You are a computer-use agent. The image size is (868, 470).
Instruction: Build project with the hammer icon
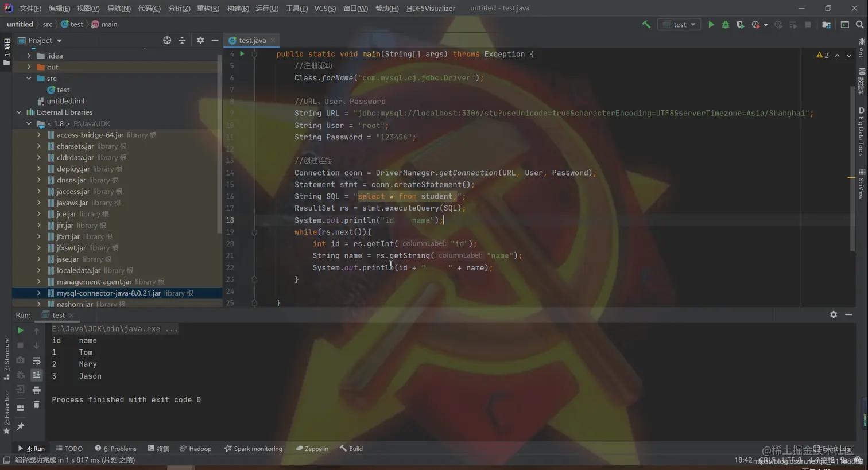click(646, 25)
